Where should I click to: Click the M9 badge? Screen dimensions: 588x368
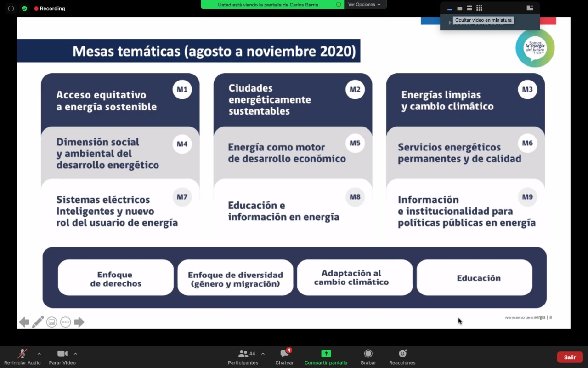pos(527,197)
